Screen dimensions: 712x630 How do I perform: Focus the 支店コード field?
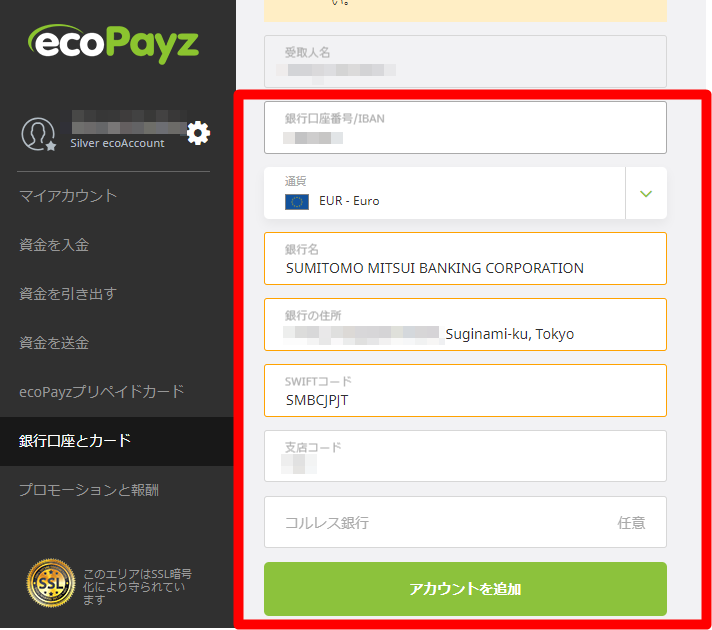tap(465, 456)
